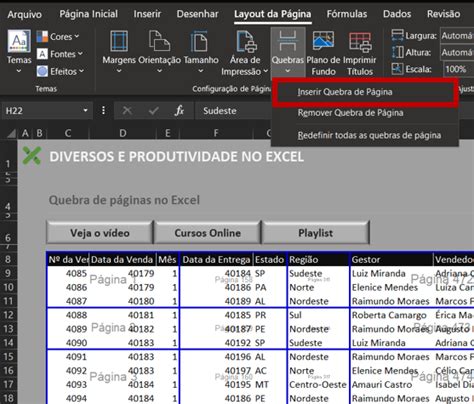
Task: Click the fx insert function icon
Action: click(179, 110)
